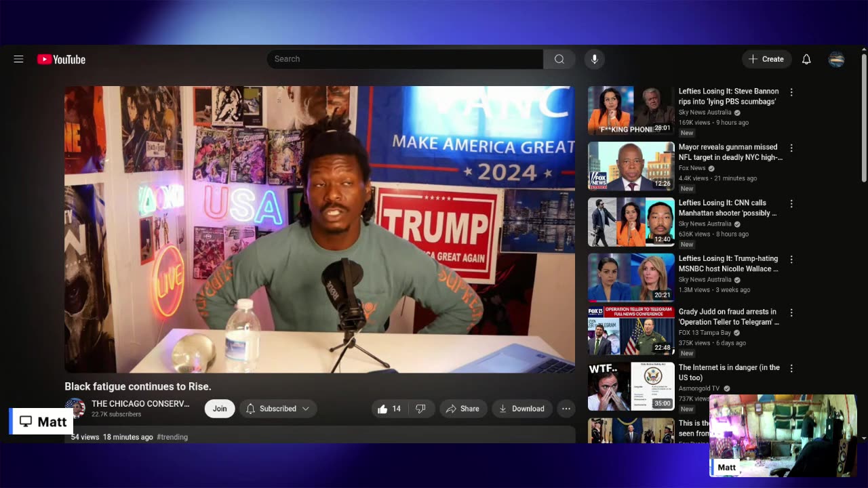
Task: Open 'Mayor reveals gunman missed NFL target' title
Action: point(730,152)
